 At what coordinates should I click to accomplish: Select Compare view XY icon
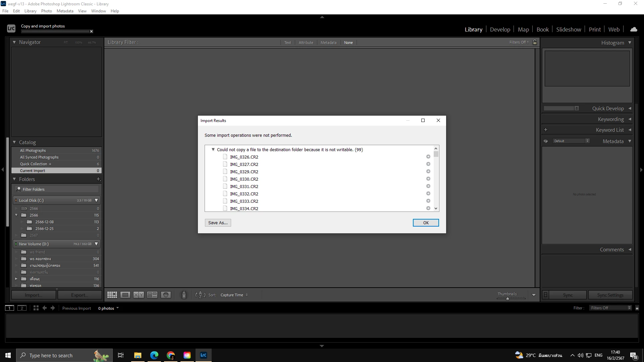coord(139,295)
